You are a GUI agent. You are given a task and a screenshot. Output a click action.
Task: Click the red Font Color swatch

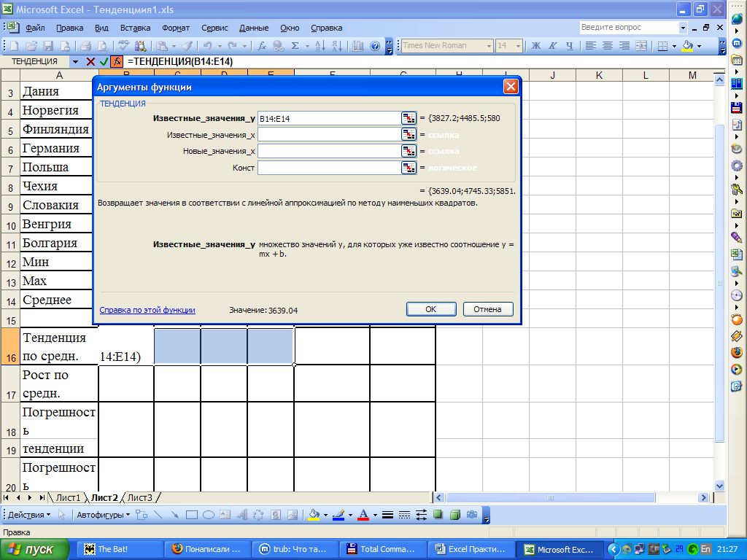point(363,515)
